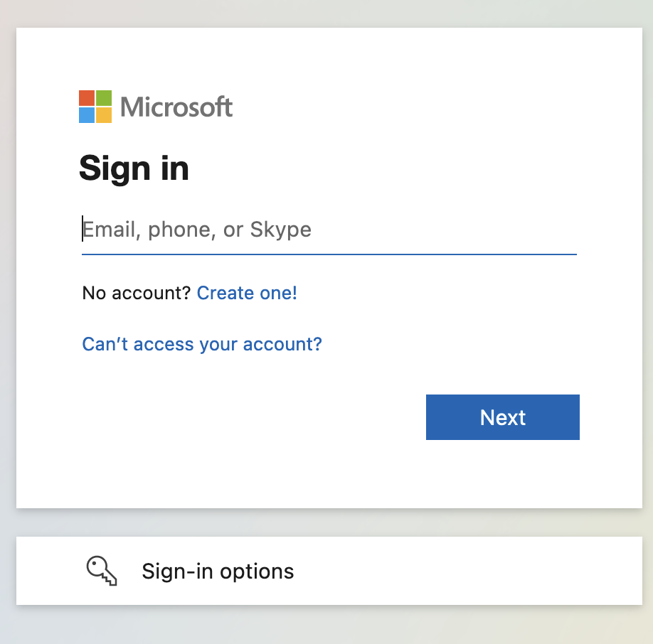
Task: Click the red square in Microsoft logo
Action: pos(87,98)
